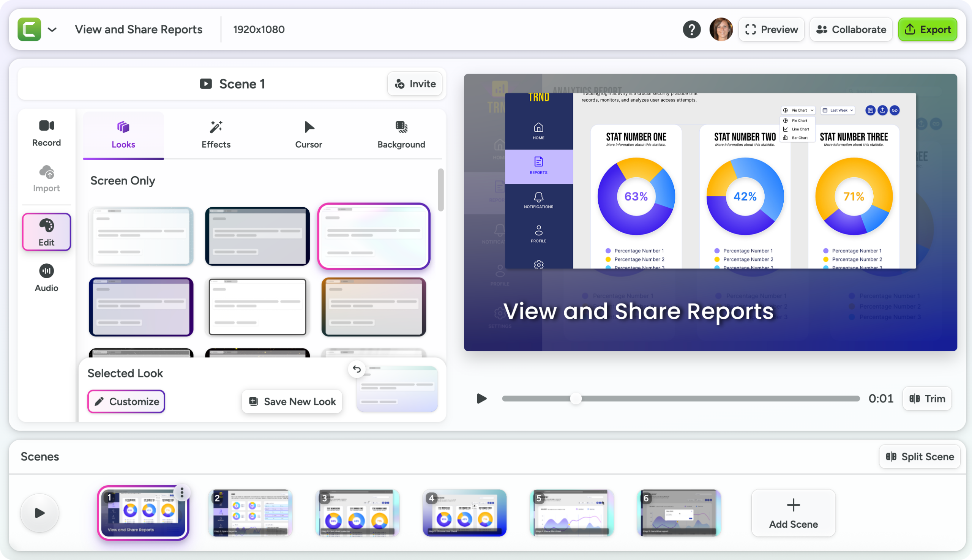Play all scenes from Scenes strip
This screenshot has height=560, width=972.
click(x=39, y=513)
